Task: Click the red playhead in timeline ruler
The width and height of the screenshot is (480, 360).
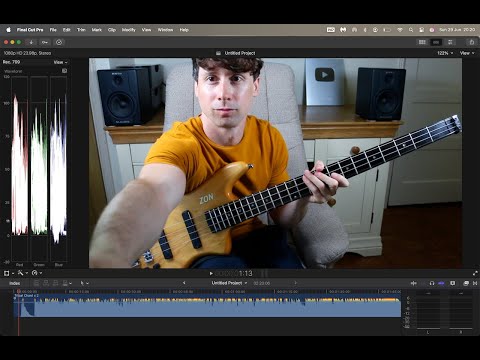Action: pyautogui.click(x=18, y=291)
